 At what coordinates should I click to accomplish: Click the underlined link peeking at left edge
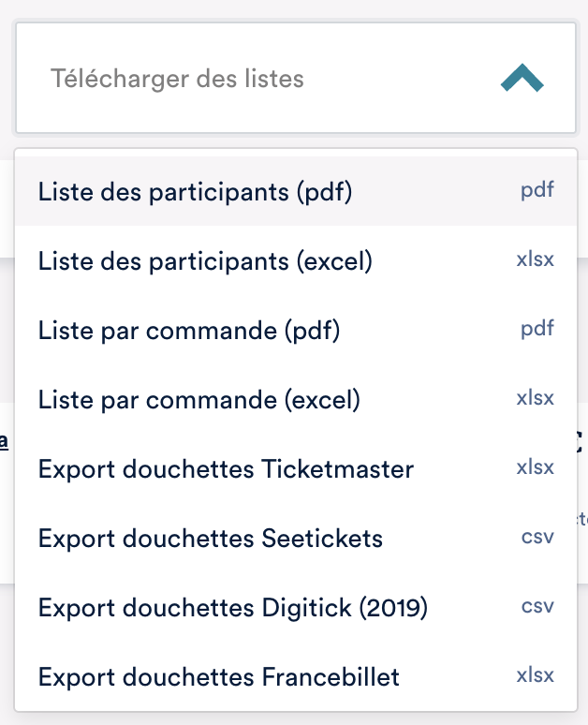pos(5,440)
